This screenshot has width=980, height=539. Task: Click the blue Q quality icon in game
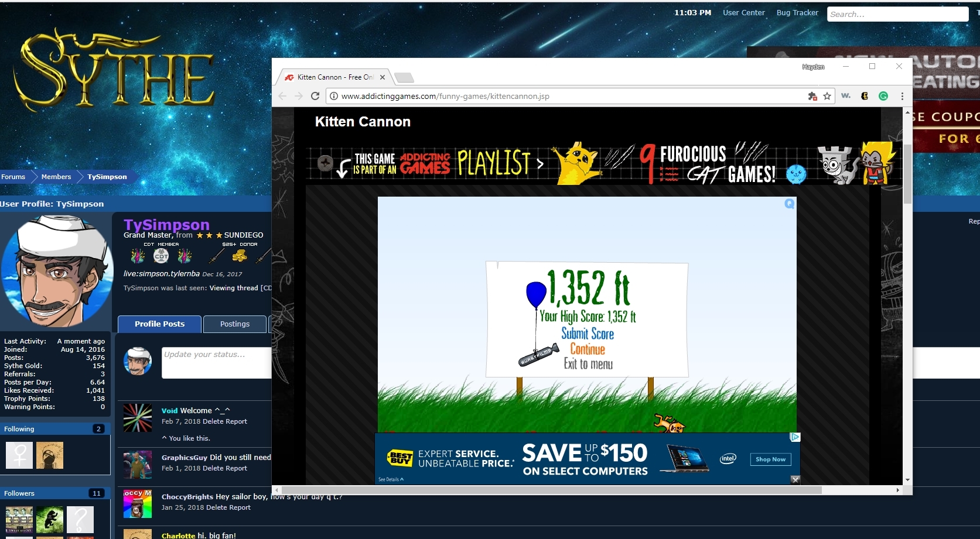pyautogui.click(x=790, y=204)
